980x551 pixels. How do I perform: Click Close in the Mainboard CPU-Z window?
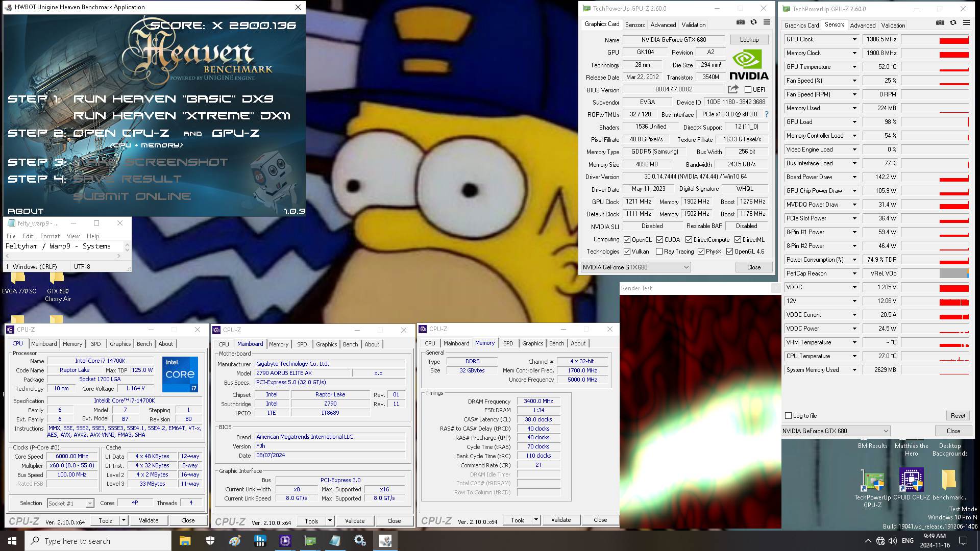click(394, 521)
